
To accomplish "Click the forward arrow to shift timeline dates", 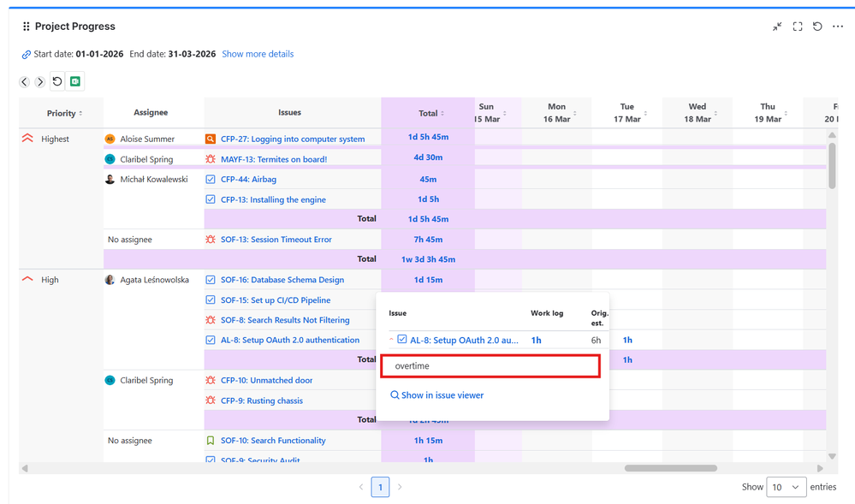I will 39,81.
